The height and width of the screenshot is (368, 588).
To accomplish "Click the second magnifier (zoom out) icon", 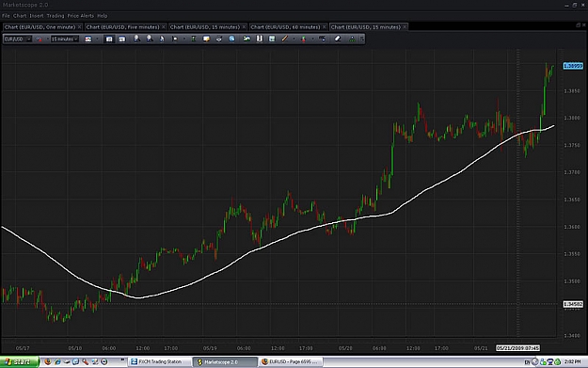I will [150, 39].
